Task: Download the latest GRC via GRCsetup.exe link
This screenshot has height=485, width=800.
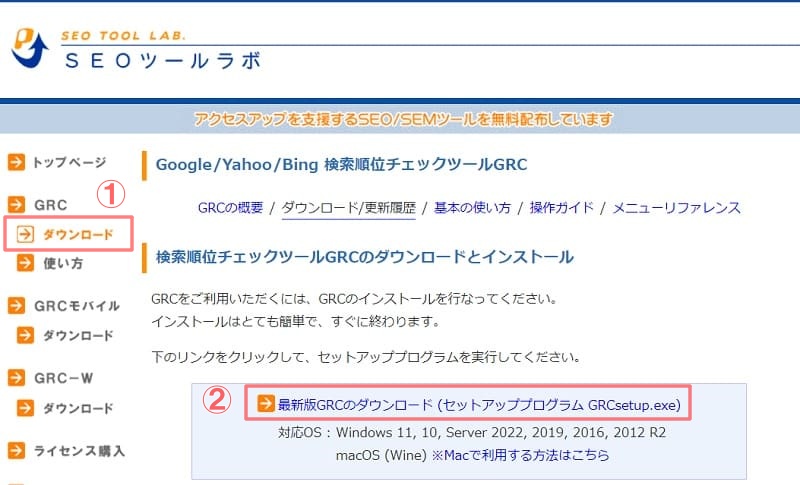Action: tap(479, 404)
